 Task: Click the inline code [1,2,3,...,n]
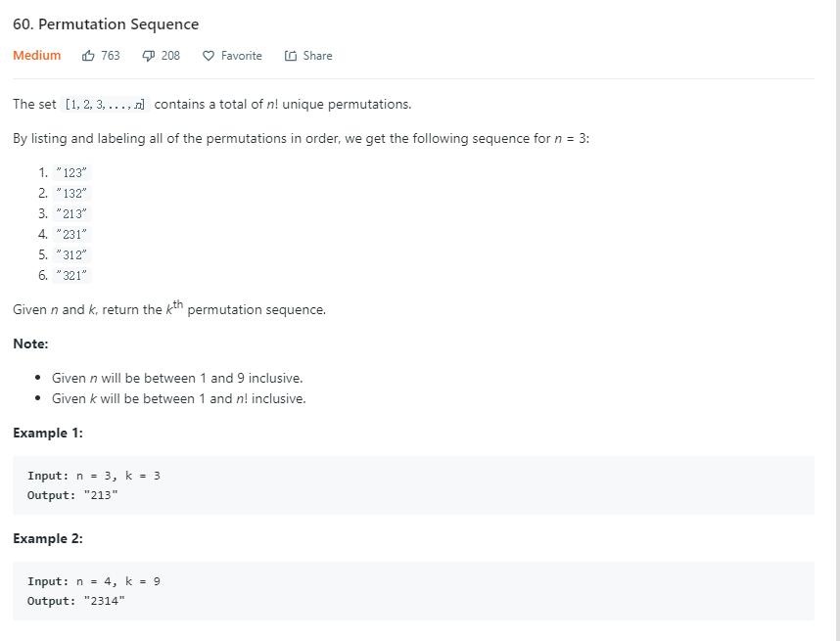[105, 105]
